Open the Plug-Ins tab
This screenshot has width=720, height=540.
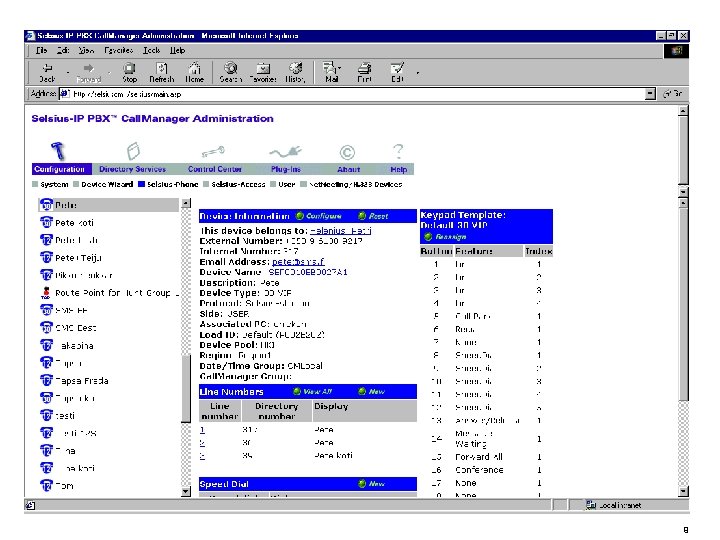[286, 169]
